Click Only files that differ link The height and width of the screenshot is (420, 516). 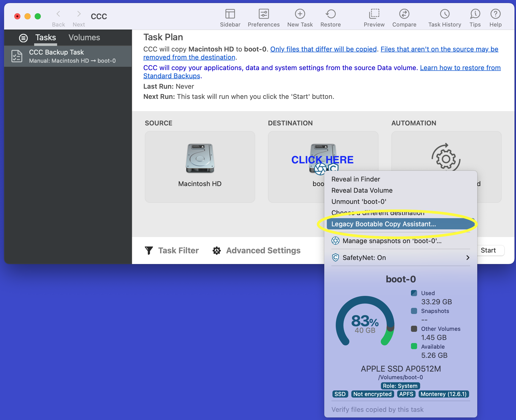tap(323, 49)
